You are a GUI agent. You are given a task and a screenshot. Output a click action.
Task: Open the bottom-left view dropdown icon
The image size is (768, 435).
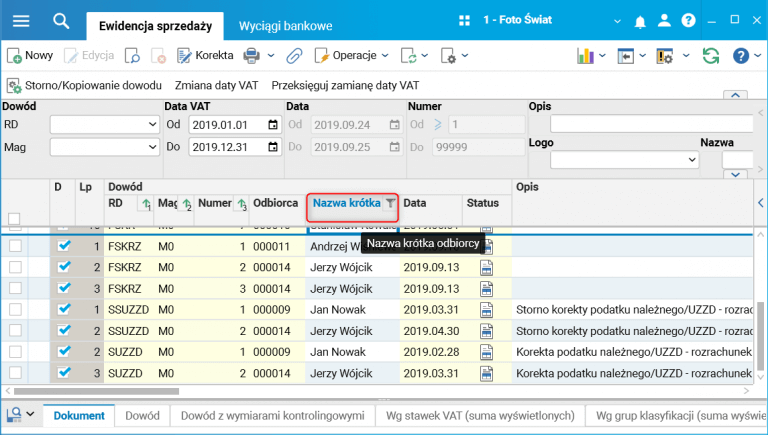20,414
